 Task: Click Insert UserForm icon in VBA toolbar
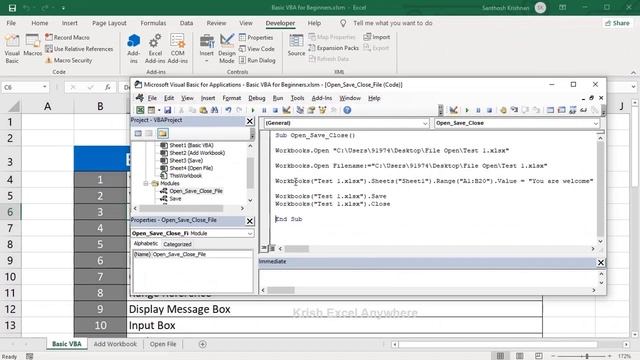point(151,110)
